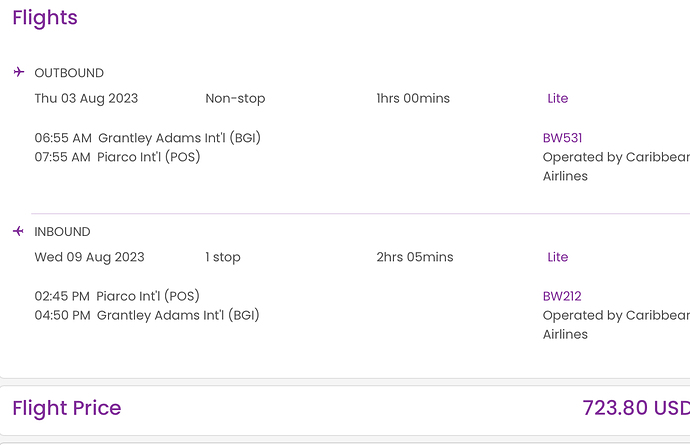Click the inbound airplane icon
690x445 pixels.
18,231
